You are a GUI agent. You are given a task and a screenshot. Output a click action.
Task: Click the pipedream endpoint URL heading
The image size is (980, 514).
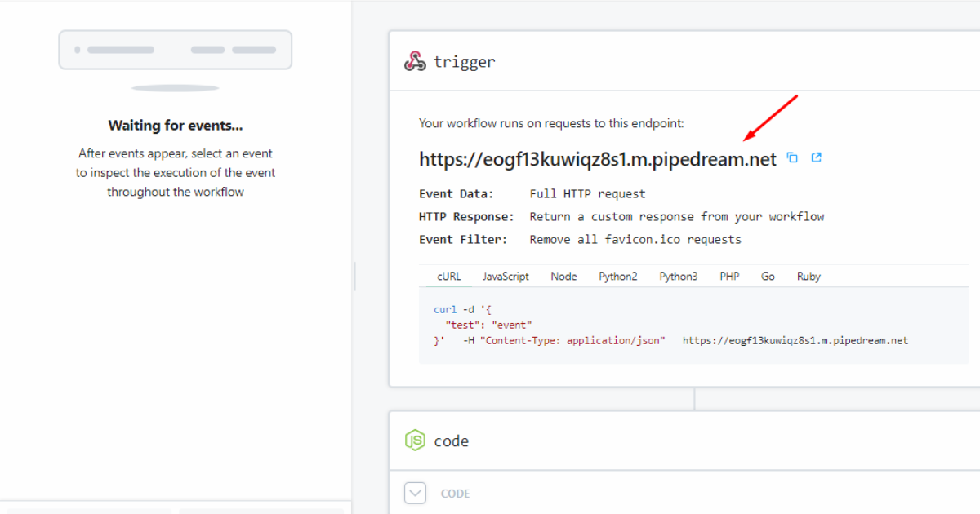[598, 159]
